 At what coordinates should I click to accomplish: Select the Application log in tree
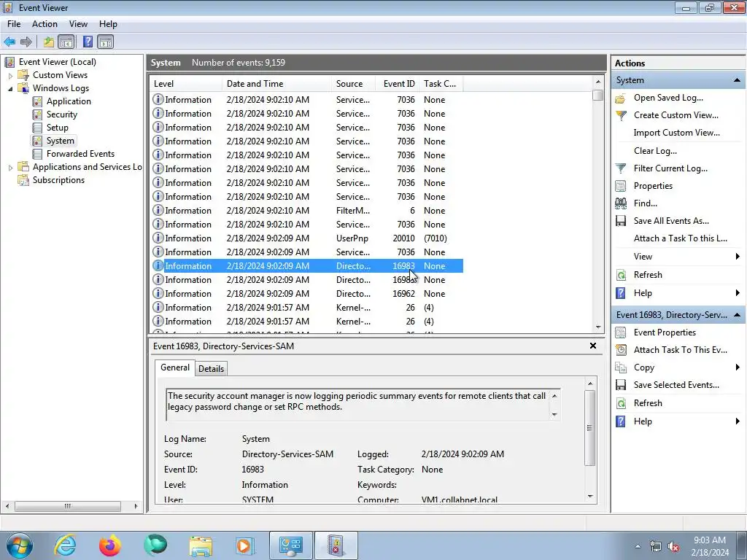[x=69, y=101]
